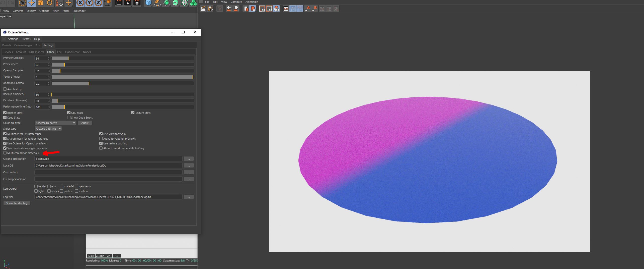Select the Live Selection arrow tool
This screenshot has width=644, height=269.
point(23,3)
